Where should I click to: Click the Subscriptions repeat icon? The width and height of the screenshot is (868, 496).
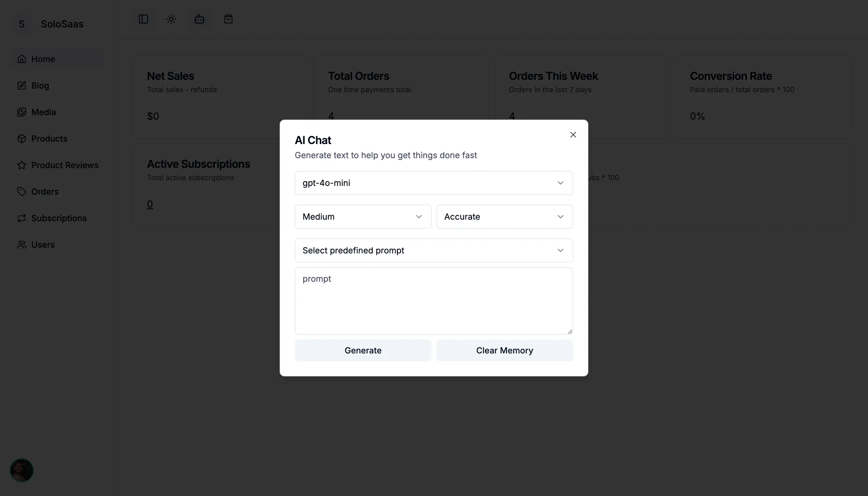click(22, 218)
